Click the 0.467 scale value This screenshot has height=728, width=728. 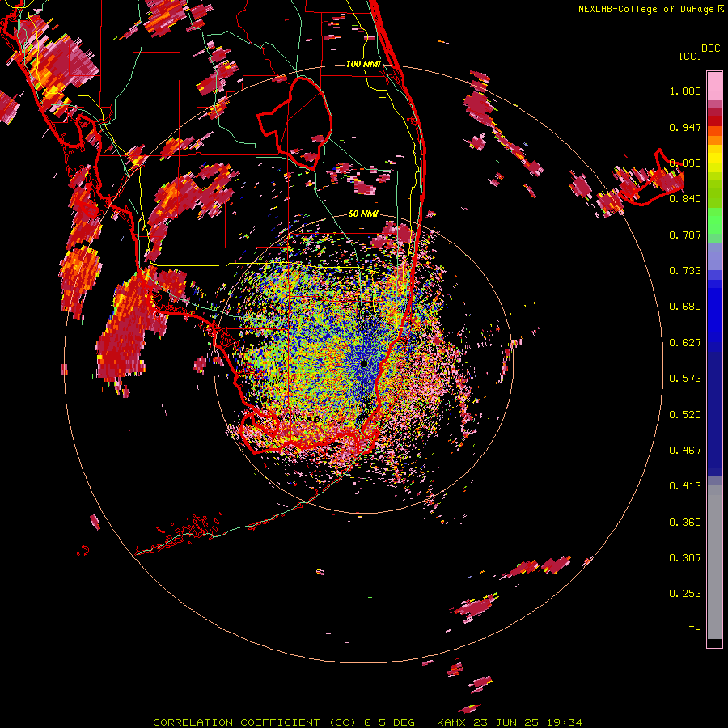click(x=685, y=451)
